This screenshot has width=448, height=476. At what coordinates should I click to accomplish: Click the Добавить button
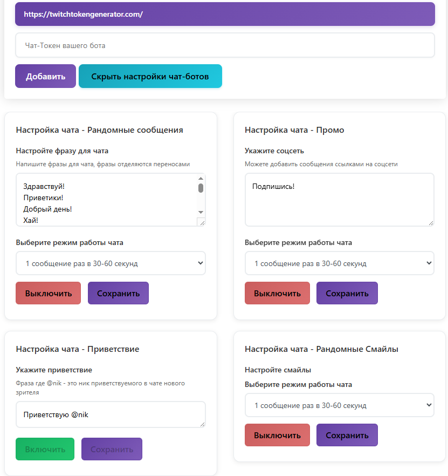[x=45, y=76]
